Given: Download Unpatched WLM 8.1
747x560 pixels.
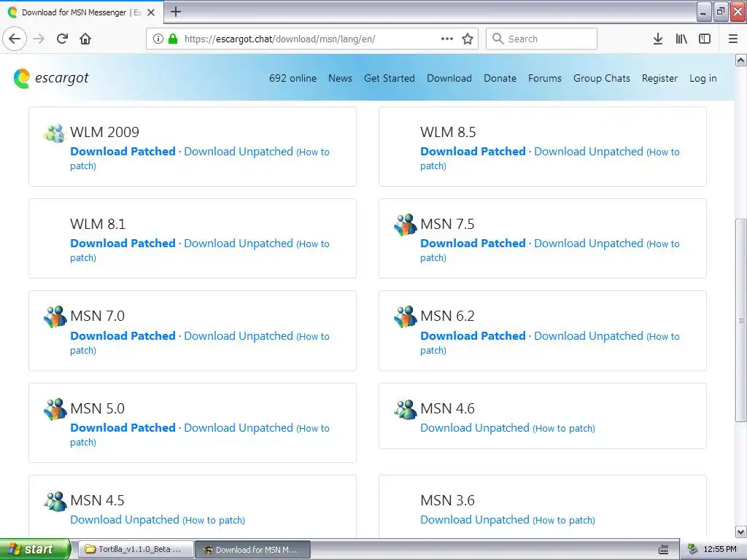Looking at the screenshot, I should [239, 244].
